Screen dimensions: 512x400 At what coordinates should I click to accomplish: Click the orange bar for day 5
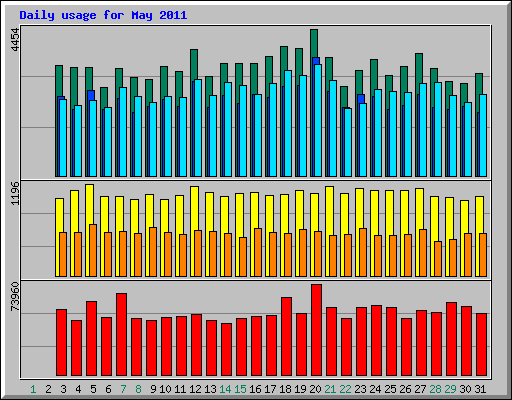pyautogui.click(x=93, y=250)
